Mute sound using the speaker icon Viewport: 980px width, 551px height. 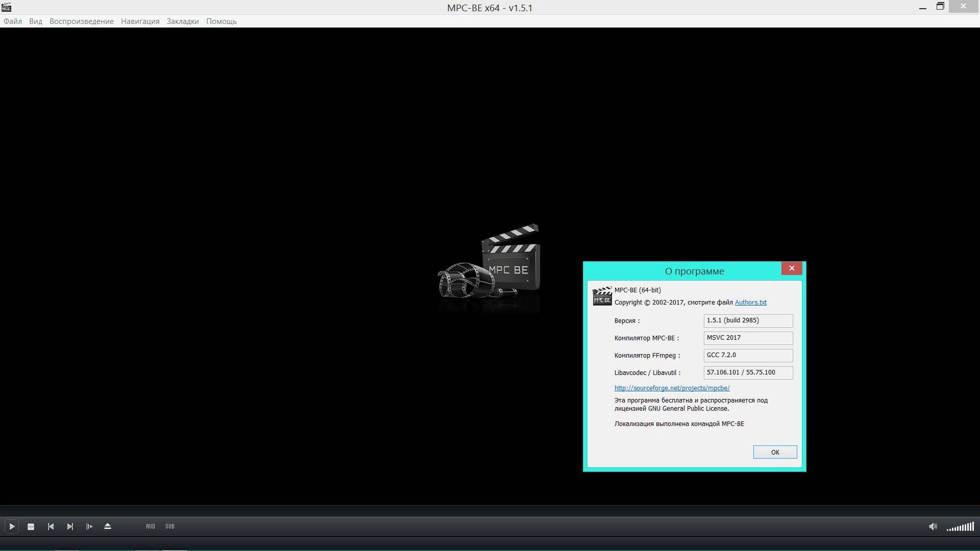pyautogui.click(x=933, y=526)
